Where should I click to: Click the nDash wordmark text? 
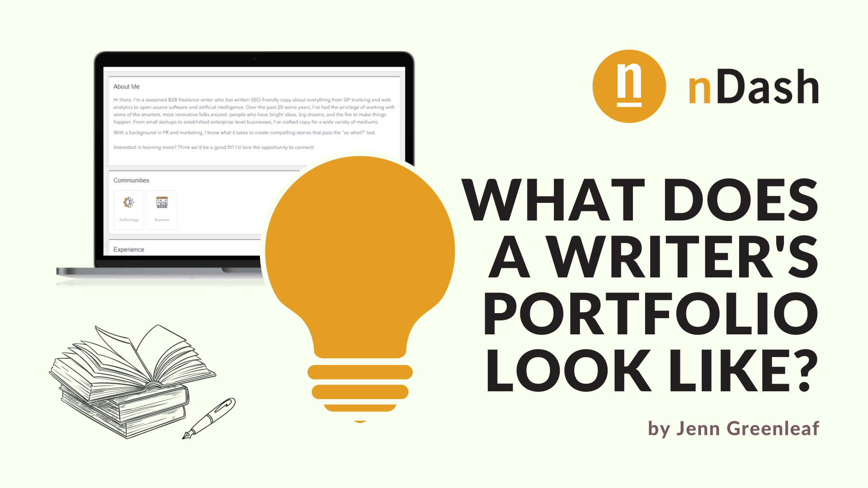[x=754, y=87]
